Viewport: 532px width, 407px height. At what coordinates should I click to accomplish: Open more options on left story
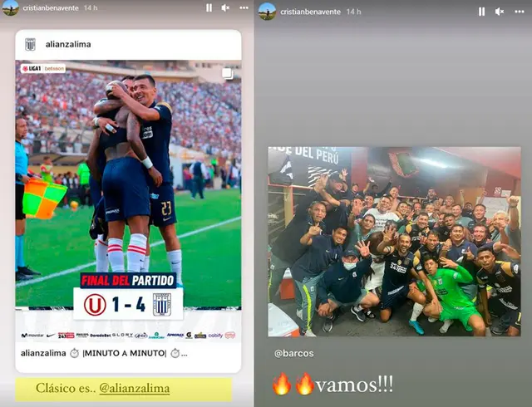pyautogui.click(x=244, y=7)
